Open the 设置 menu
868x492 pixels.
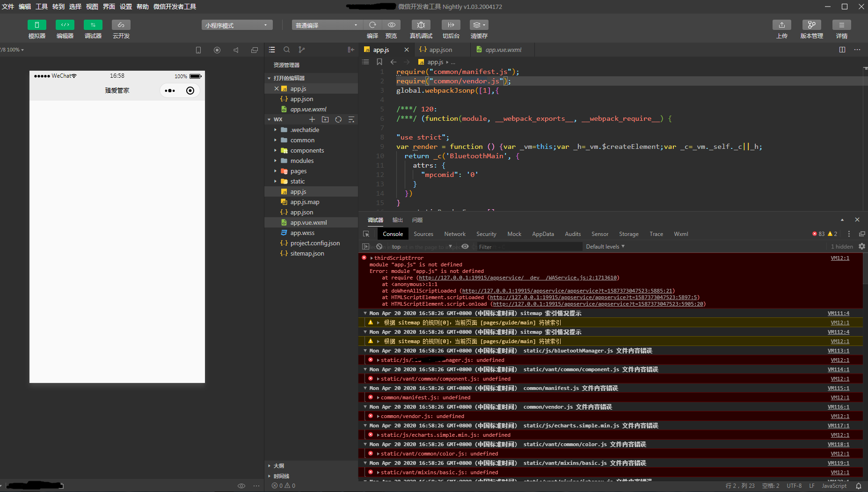click(x=126, y=7)
